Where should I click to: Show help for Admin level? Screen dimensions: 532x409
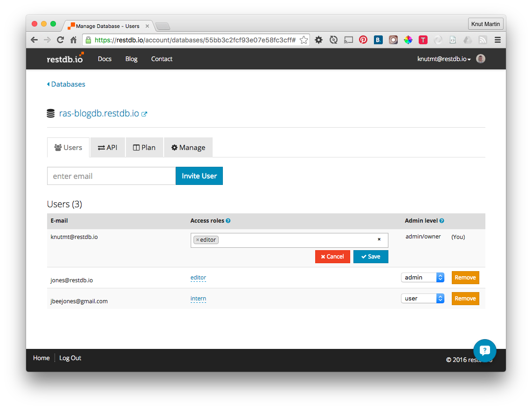click(x=442, y=221)
